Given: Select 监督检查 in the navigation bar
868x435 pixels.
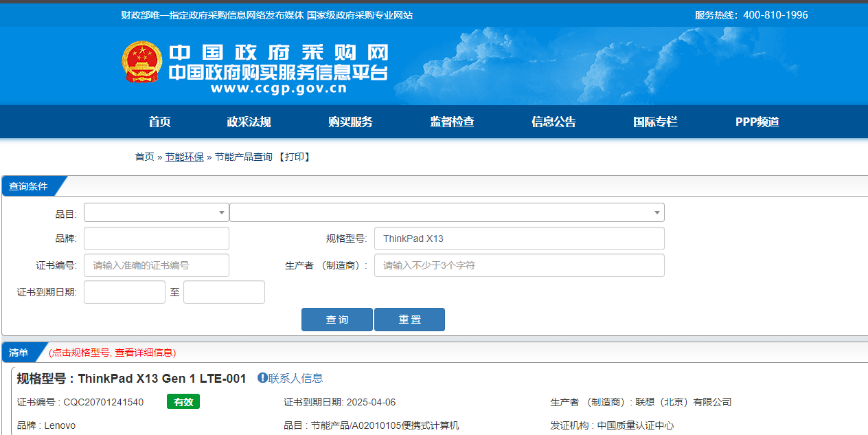Looking at the screenshot, I should point(452,122).
